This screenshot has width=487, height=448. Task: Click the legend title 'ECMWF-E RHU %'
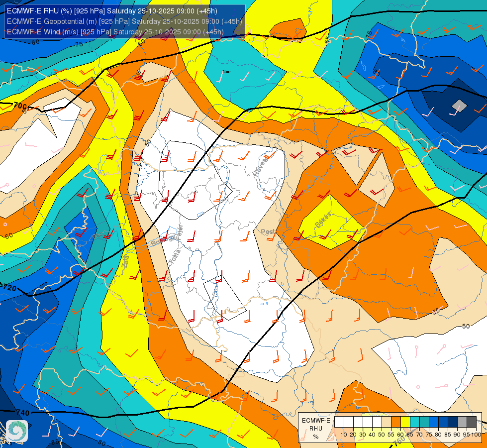tap(316, 429)
